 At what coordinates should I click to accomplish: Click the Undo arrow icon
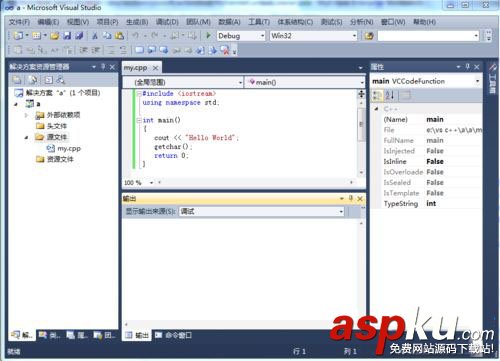[x=136, y=35]
